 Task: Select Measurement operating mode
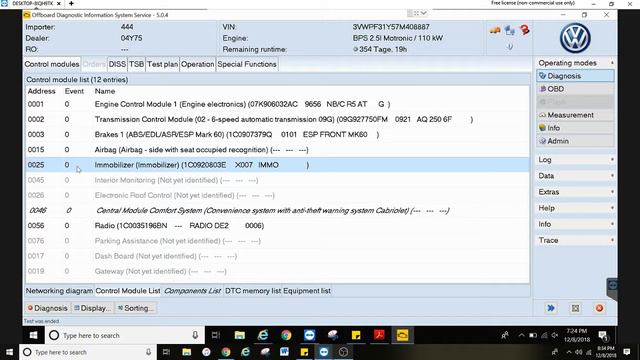(x=575, y=115)
